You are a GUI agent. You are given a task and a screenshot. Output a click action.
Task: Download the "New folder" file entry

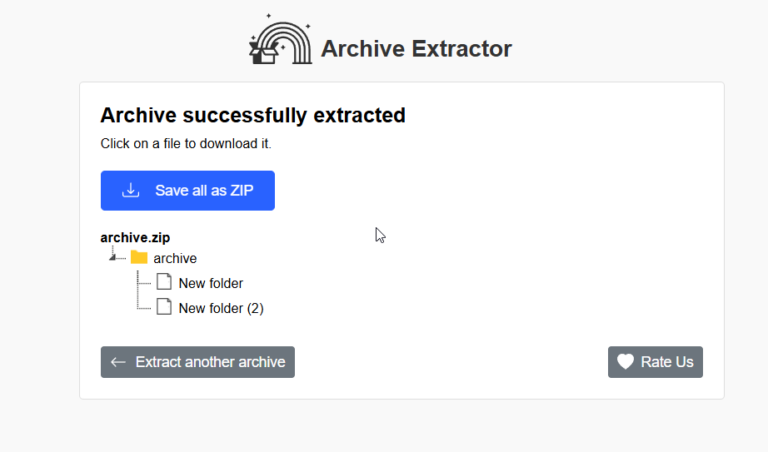[x=210, y=283]
